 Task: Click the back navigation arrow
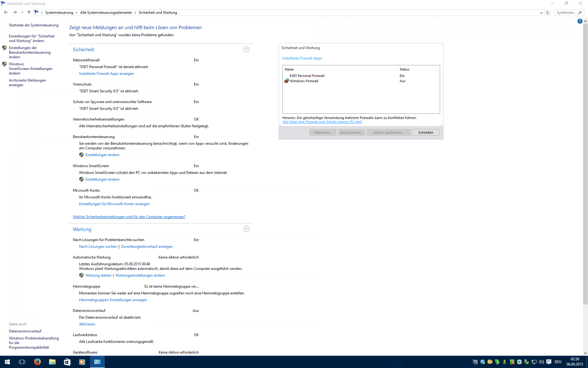pyautogui.click(x=6, y=13)
